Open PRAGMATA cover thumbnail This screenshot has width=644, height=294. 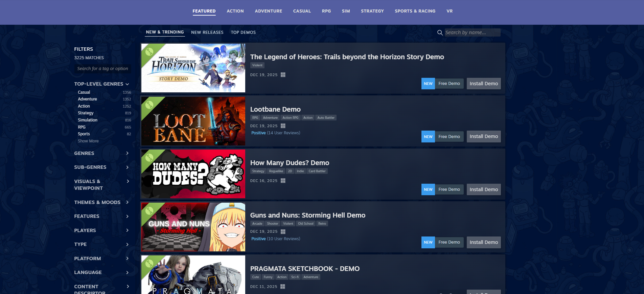193,275
